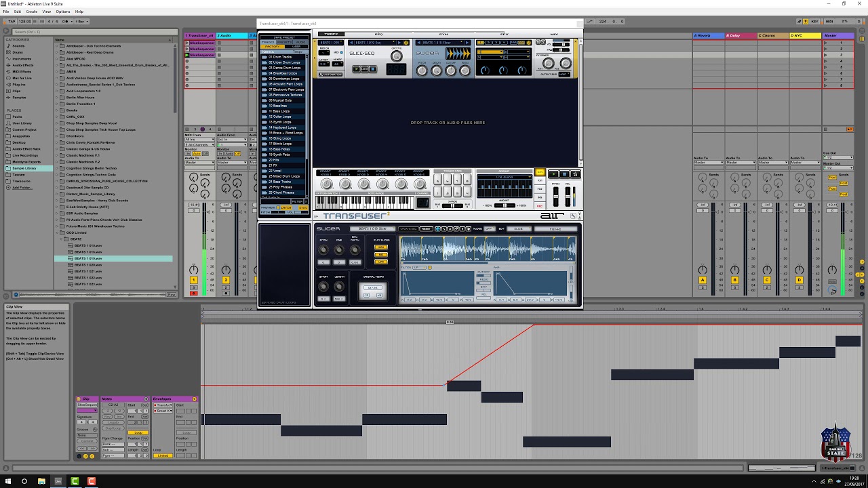Open the 04 Breakbeat Loops folder
Image resolution: width=868 pixels, height=488 pixels.
[x=282, y=73]
